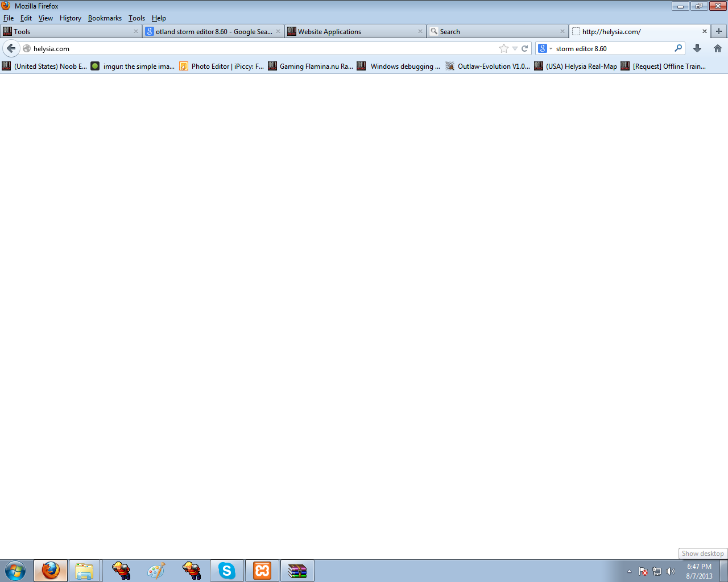Image resolution: width=728 pixels, height=582 pixels.
Task: Click the volume speaker tray icon
Action: pos(671,571)
